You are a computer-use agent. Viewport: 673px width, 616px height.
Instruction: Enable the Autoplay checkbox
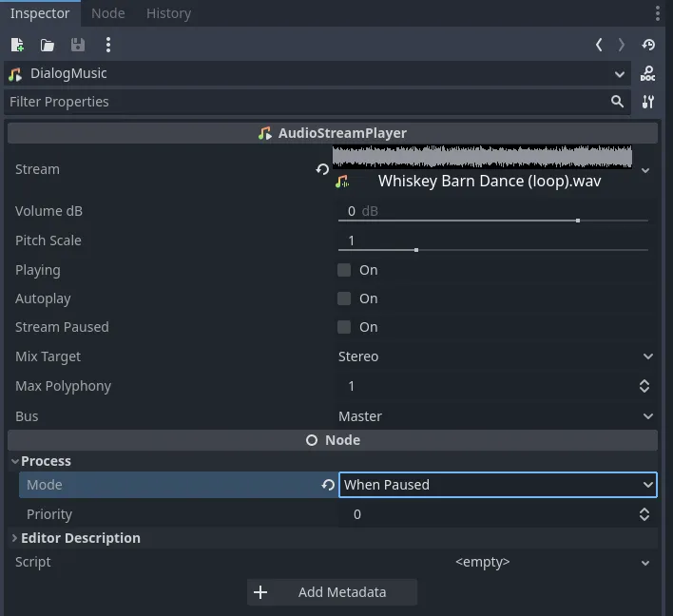click(344, 298)
